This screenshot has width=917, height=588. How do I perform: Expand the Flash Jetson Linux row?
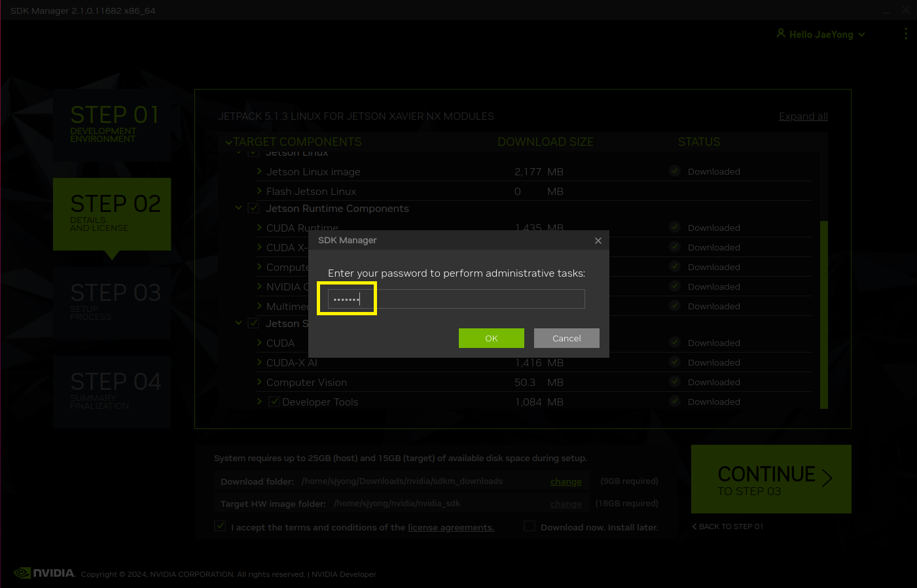(260, 191)
